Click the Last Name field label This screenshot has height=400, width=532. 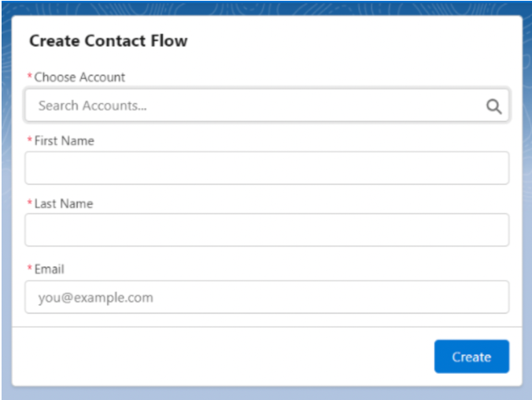pos(64,204)
